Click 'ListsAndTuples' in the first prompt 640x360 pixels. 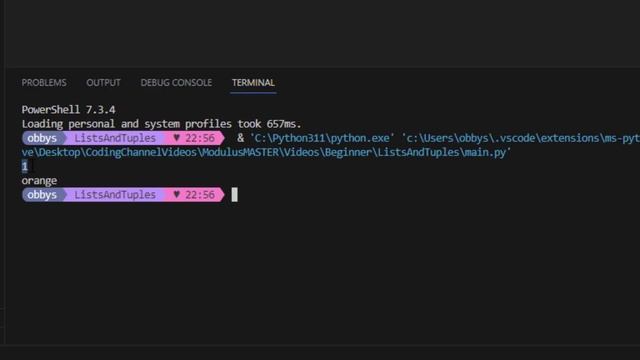[115, 138]
